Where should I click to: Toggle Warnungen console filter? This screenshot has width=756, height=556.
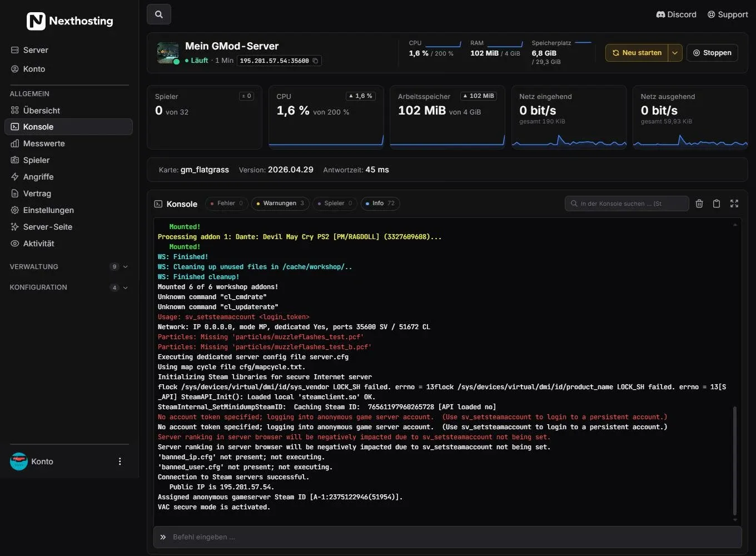coord(280,203)
